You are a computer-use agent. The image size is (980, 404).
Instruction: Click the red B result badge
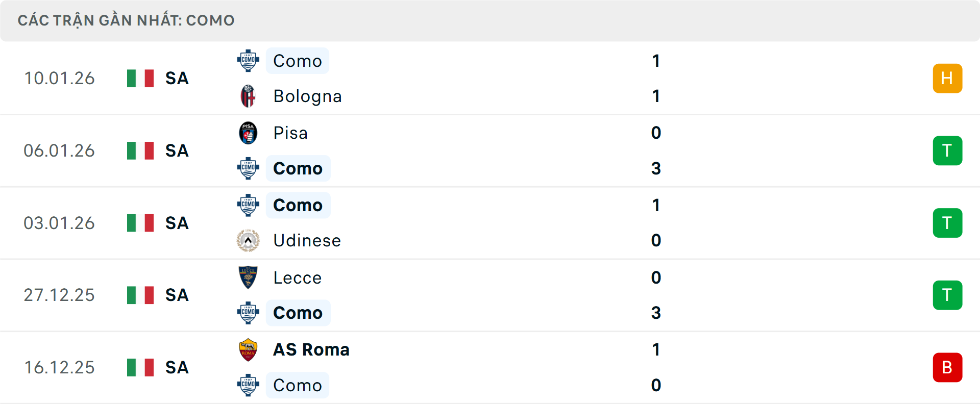947,367
